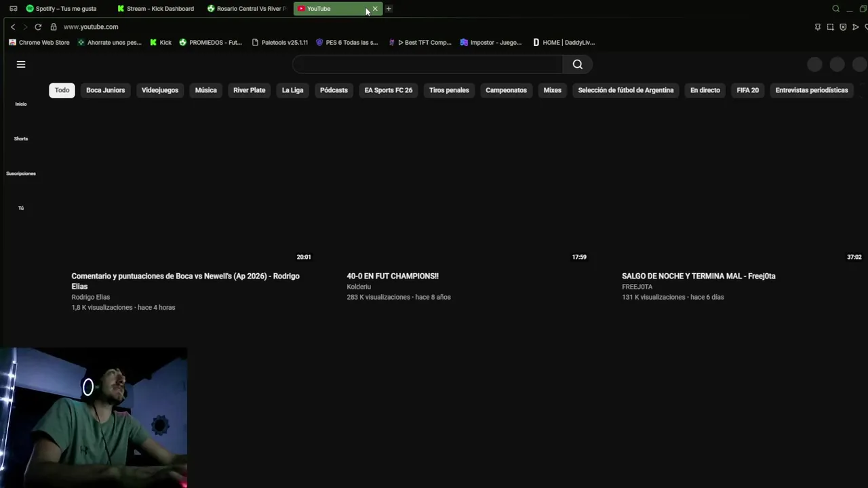Click the pin icon in address bar
Viewport: 868px width, 488px height.
coord(817,27)
